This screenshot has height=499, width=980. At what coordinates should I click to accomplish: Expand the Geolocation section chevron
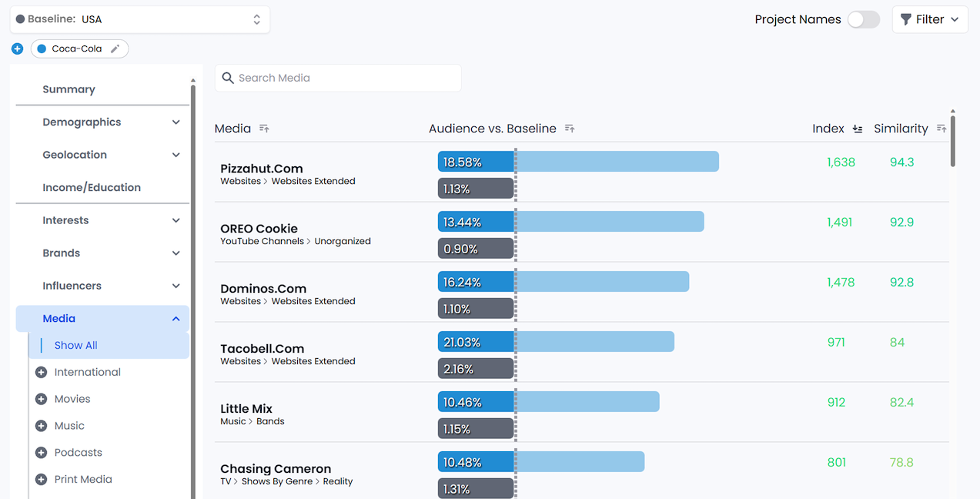(x=176, y=155)
